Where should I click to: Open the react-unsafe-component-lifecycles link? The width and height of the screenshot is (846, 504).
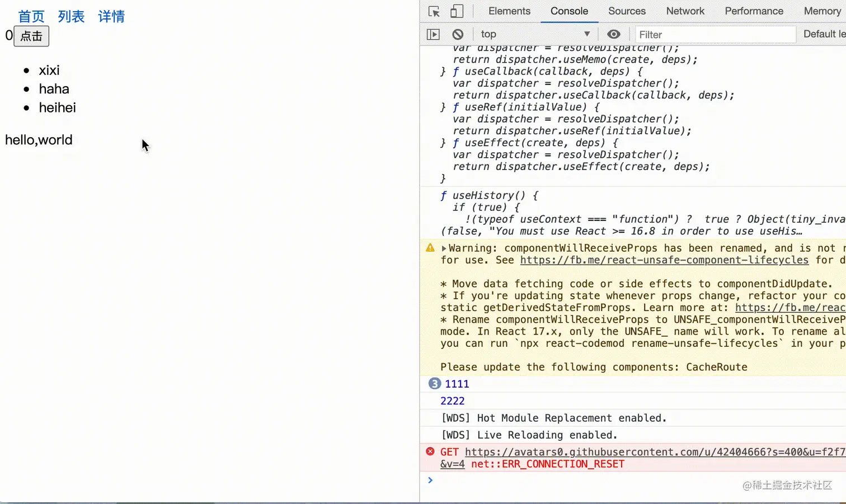tap(664, 260)
